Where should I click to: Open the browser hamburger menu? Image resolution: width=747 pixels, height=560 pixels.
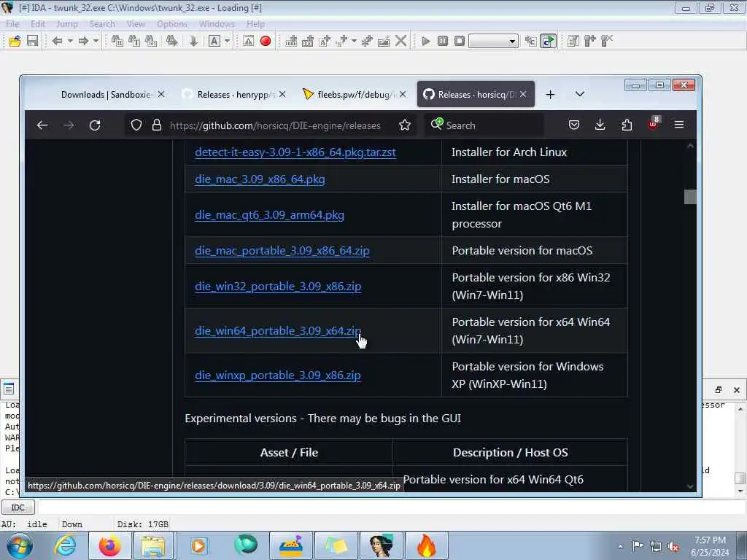click(x=679, y=125)
